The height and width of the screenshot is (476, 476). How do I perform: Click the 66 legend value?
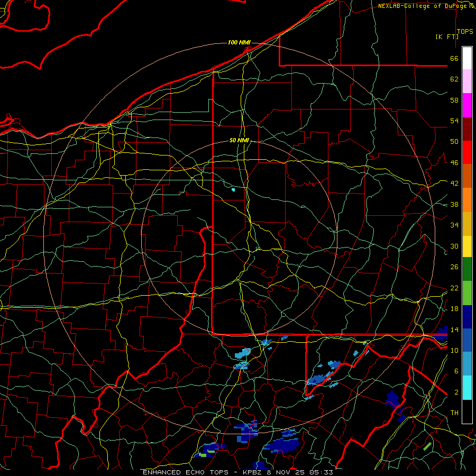454,58
